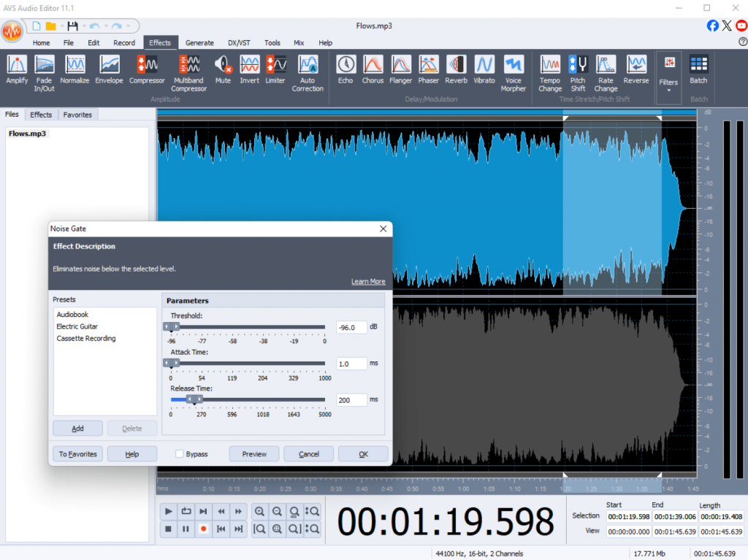Click the Release Time slider handle
The image size is (748, 560).
[194, 399]
